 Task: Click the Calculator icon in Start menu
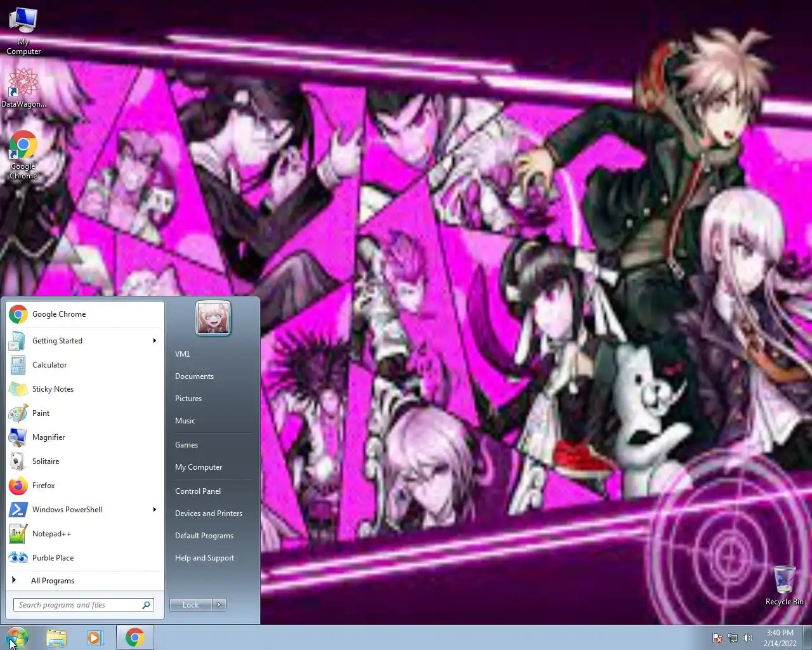[18, 365]
